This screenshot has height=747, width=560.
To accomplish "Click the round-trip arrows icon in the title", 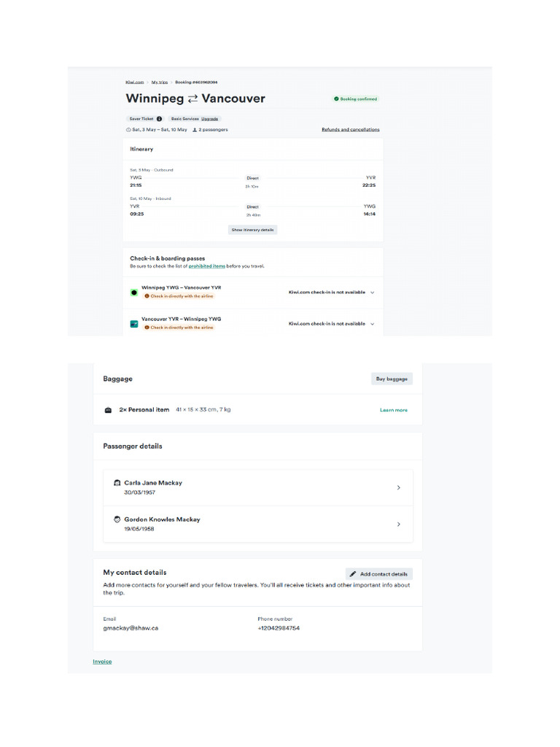I will click(x=193, y=98).
